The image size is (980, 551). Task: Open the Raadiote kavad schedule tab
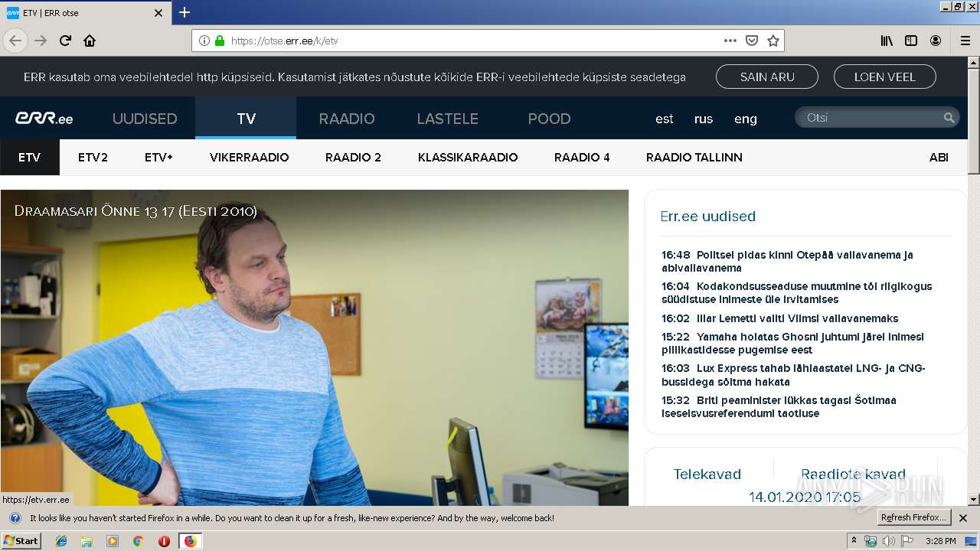853,474
